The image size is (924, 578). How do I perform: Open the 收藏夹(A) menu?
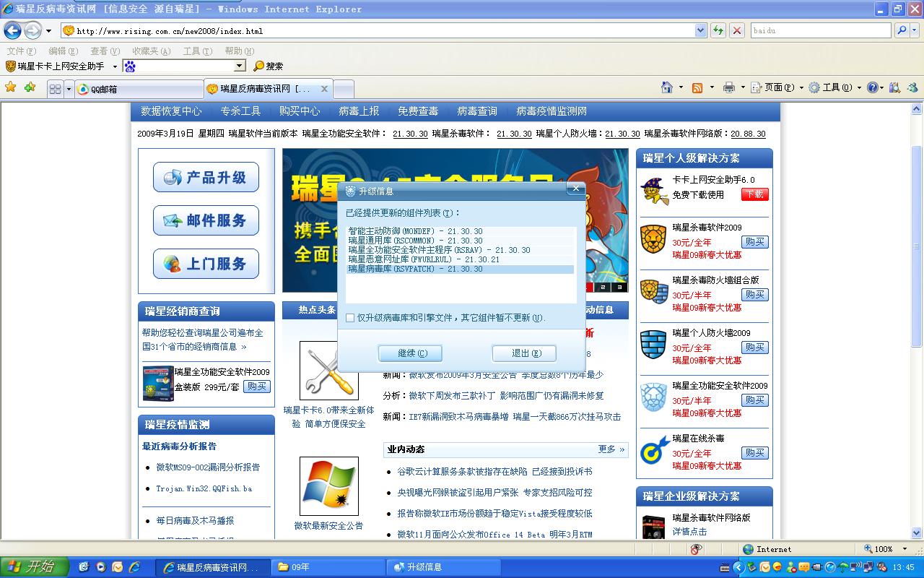(151, 51)
